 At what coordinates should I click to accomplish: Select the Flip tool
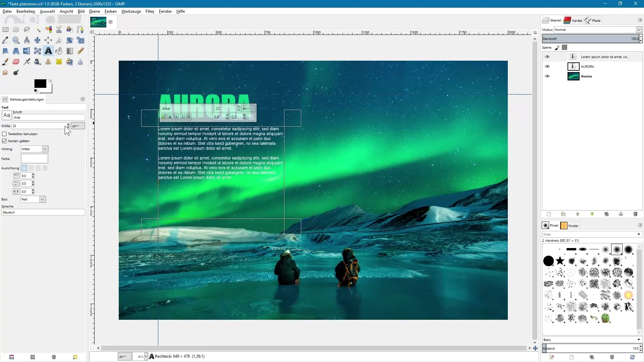pyautogui.click(x=27, y=51)
